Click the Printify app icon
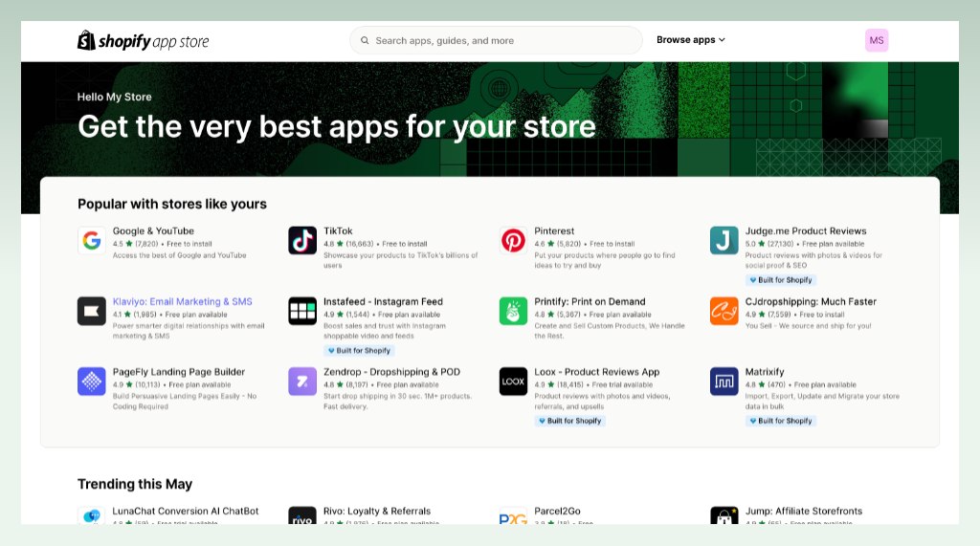Screen dimensions: 980x546 coord(513,311)
